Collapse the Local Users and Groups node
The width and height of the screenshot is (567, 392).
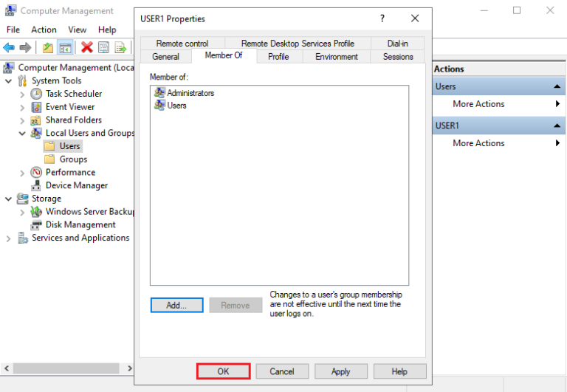(x=21, y=134)
